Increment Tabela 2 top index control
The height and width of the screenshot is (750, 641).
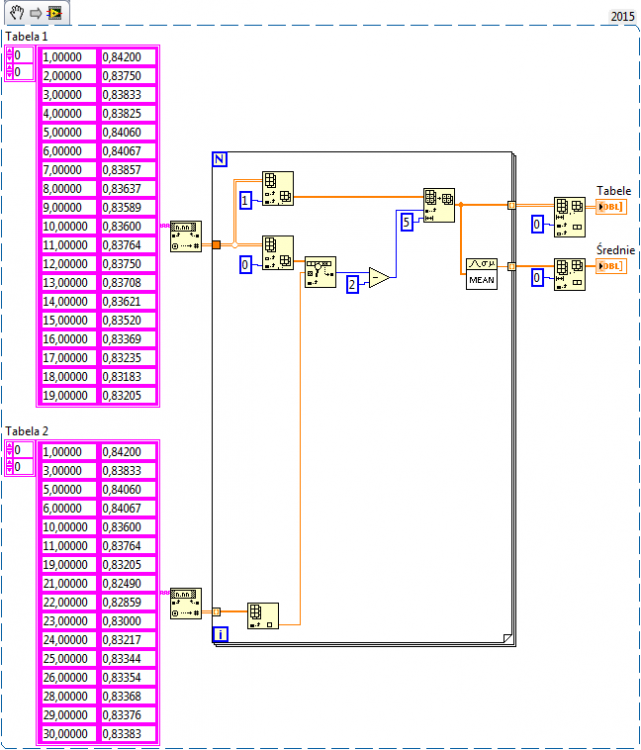click(10, 445)
